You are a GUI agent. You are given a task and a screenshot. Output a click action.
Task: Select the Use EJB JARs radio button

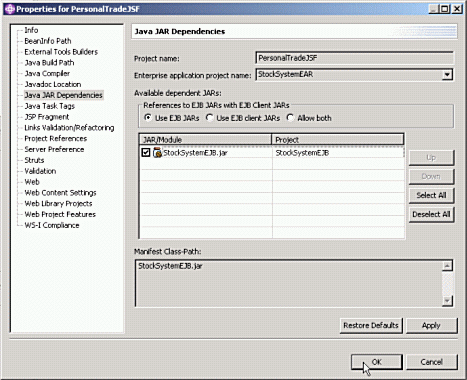(147, 118)
